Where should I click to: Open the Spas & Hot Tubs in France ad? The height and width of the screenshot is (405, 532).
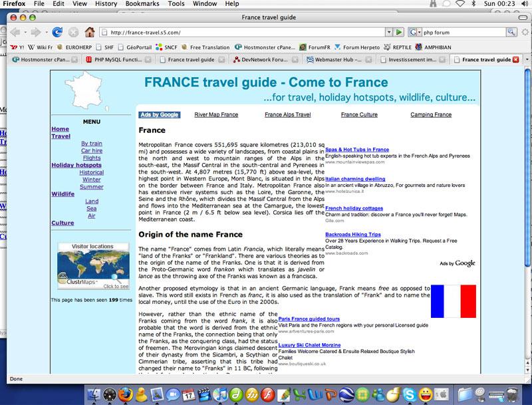click(x=357, y=149)
